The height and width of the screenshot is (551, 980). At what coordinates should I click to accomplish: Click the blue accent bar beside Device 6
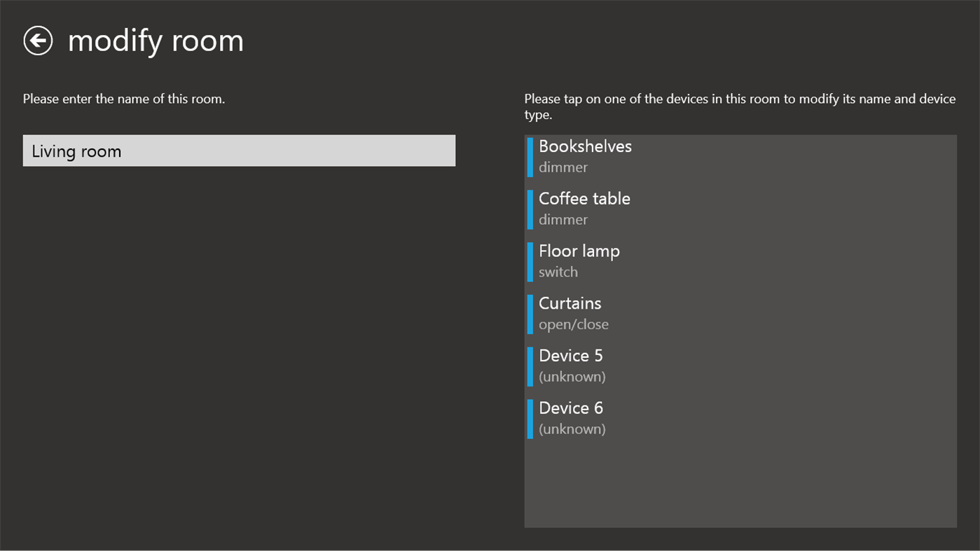[x=530, y=418]
